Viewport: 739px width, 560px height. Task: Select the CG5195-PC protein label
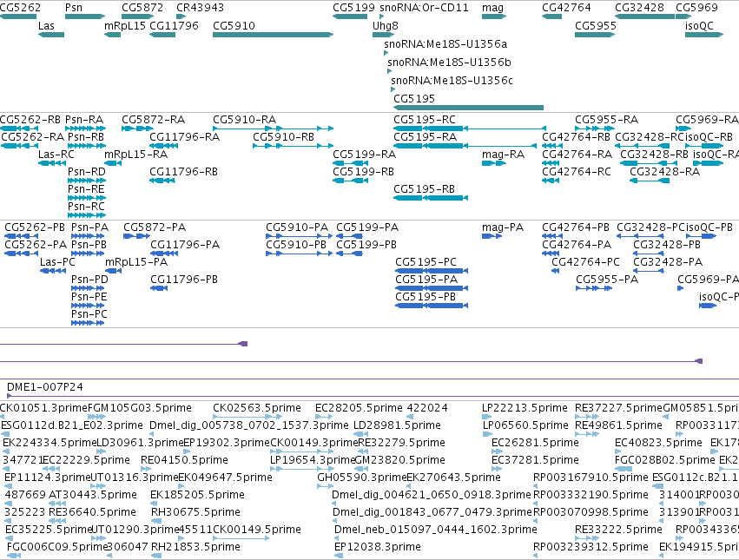426,262
